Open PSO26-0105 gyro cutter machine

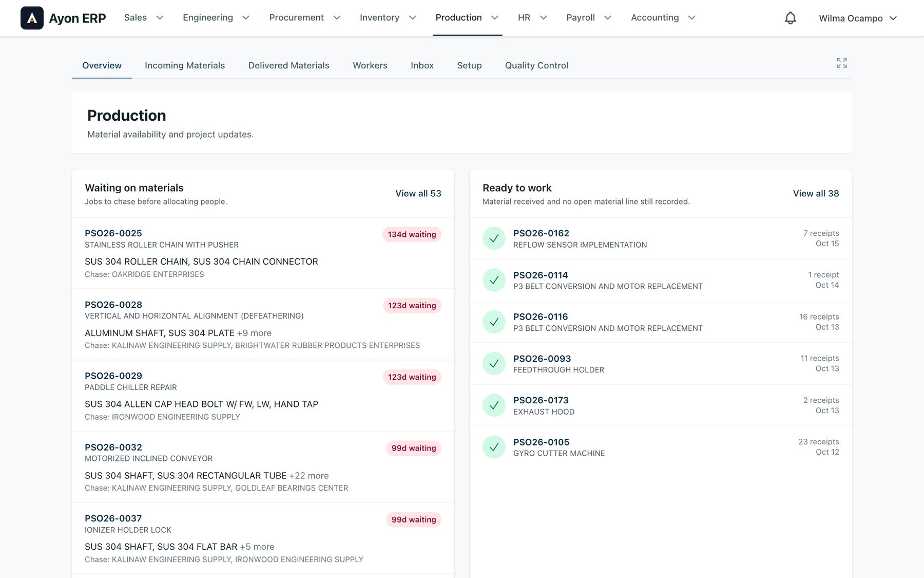(661, 447)
